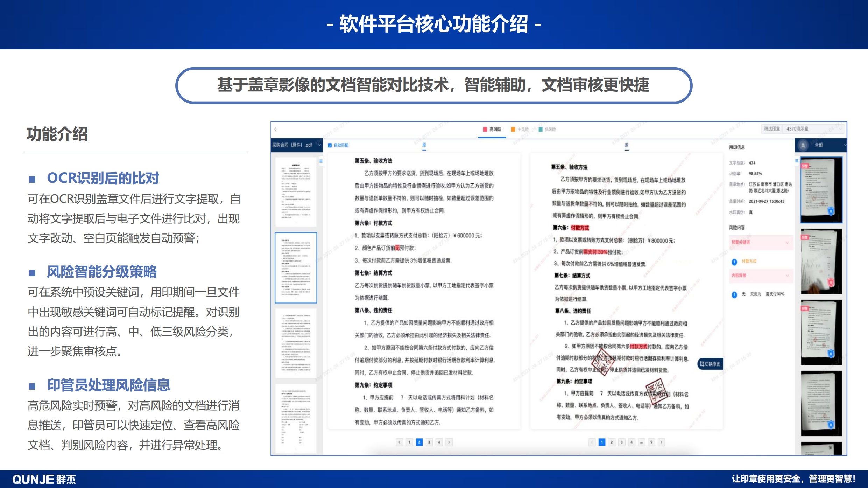Click highlighted 付款方式 in right document 第六条 heading
868x488 pixels.
[580, 228]
